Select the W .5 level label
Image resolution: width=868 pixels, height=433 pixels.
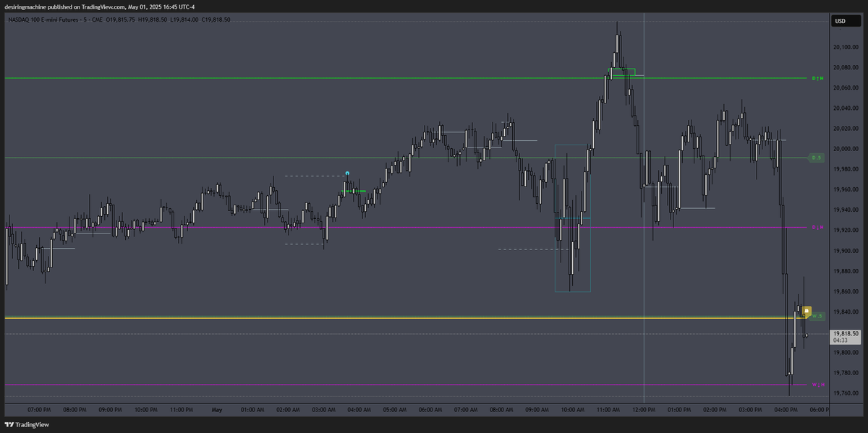pyautogui.click(x=817, y=317)
